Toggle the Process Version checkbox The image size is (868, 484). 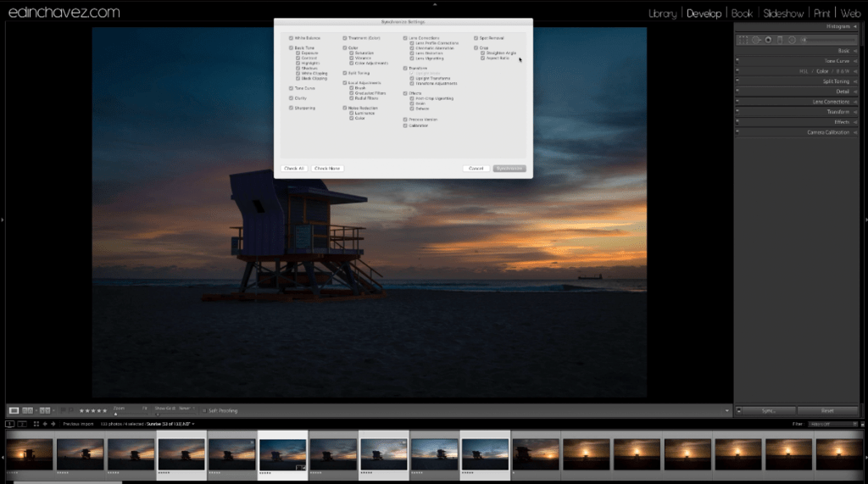(405, 120)
